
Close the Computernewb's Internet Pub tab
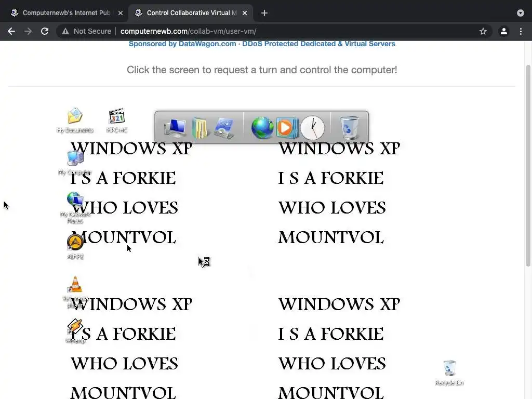[121, 13]
